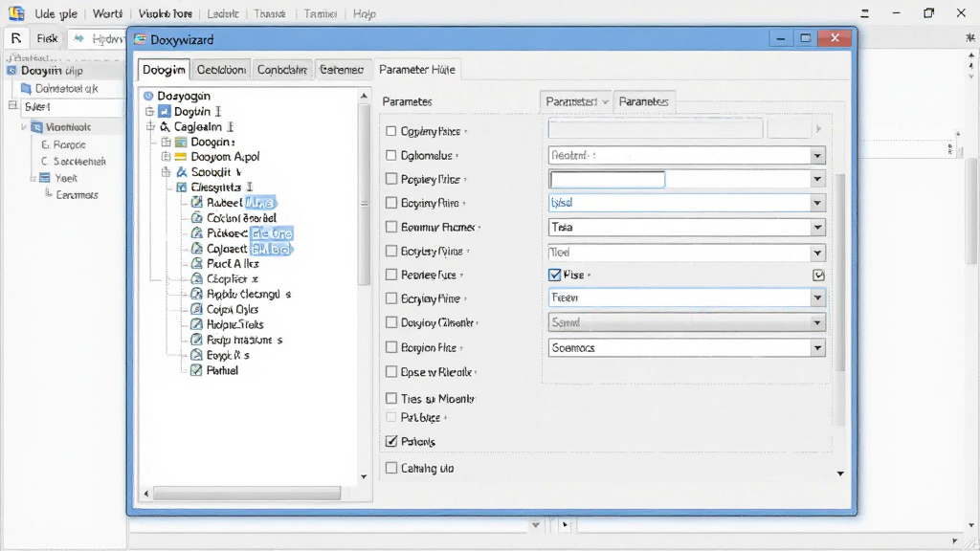
Task: Click the Pidkoec item icon in the tree
Action: pyautogui.click(x=196, y=233)
